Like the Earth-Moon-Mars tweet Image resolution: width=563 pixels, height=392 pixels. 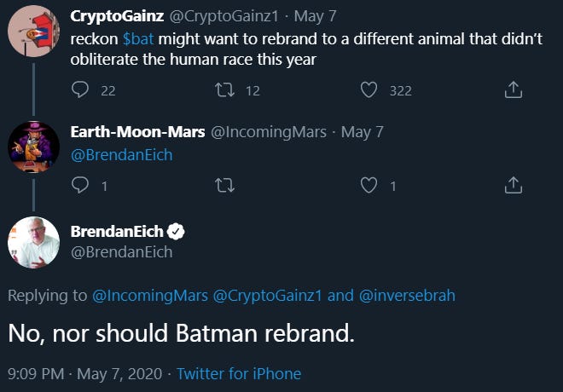click(369, 185)
